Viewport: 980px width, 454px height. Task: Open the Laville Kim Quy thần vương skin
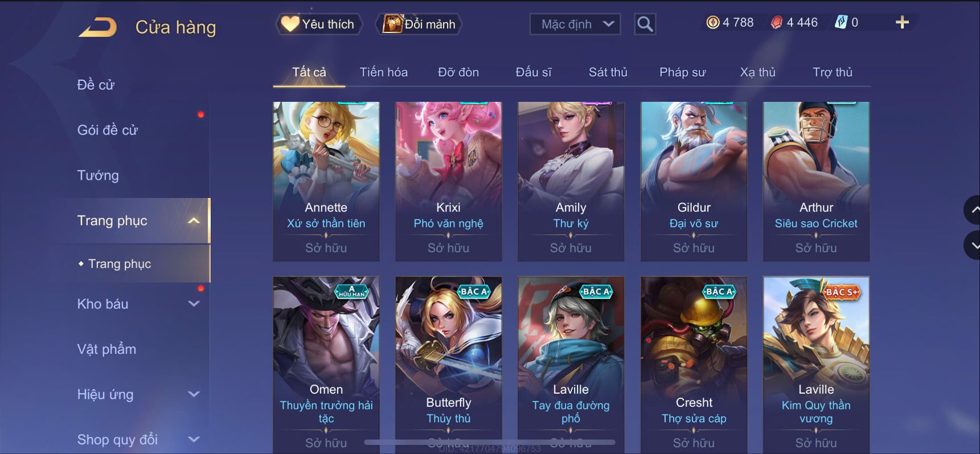pyautogui.click(x=816, y=365)
